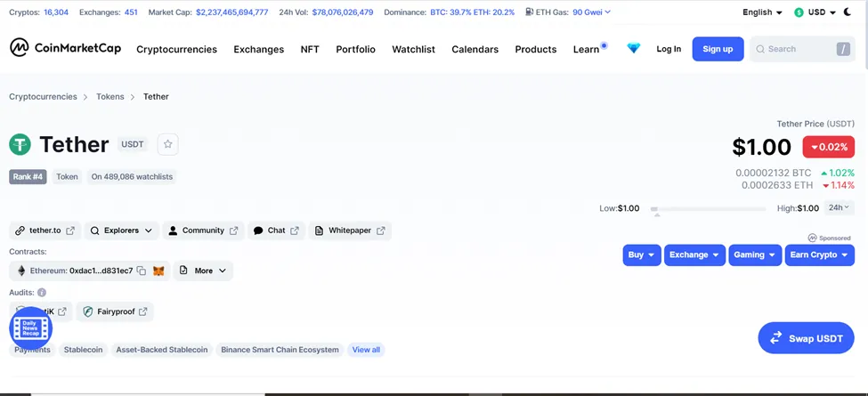Viewport: 868px width, 396px height.
Task: Focus the Search input field
Action: (x=802, y=49)
